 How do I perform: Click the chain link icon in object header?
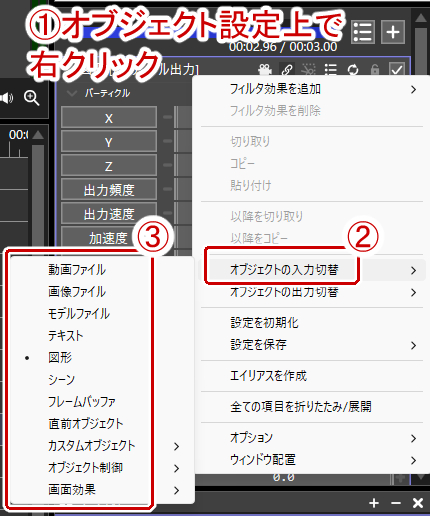287,70
